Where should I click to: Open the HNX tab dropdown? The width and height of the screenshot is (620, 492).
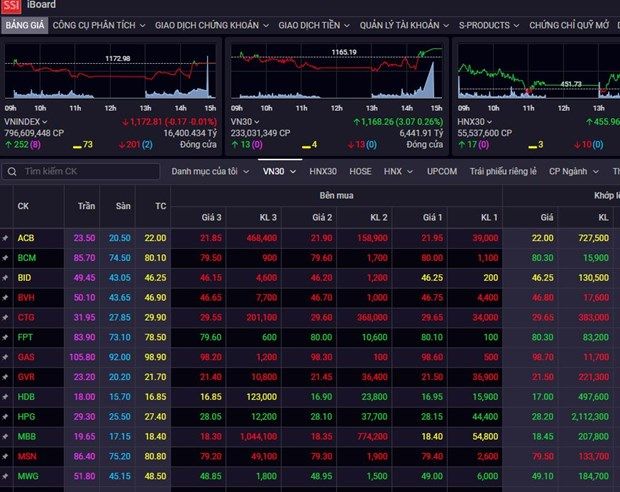[x=398, y=172]
